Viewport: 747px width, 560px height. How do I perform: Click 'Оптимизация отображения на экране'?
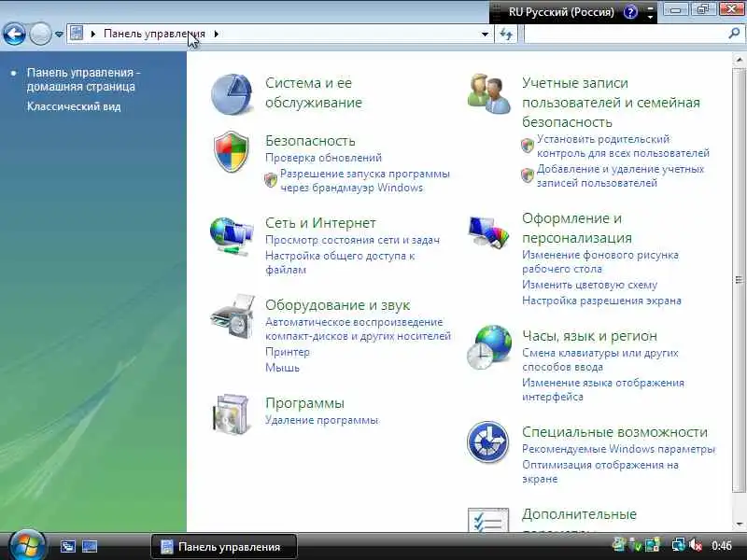pos(600,471)
